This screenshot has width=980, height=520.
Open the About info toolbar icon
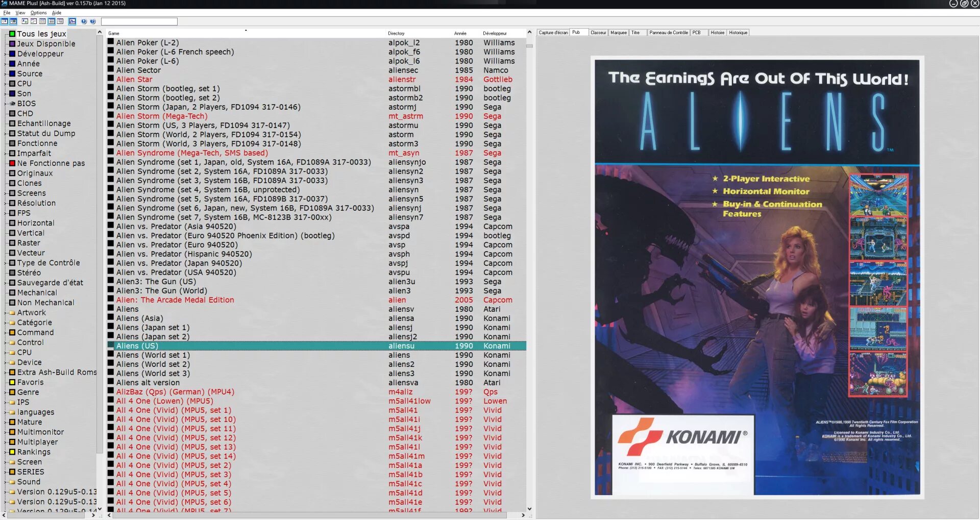(84, 21)
